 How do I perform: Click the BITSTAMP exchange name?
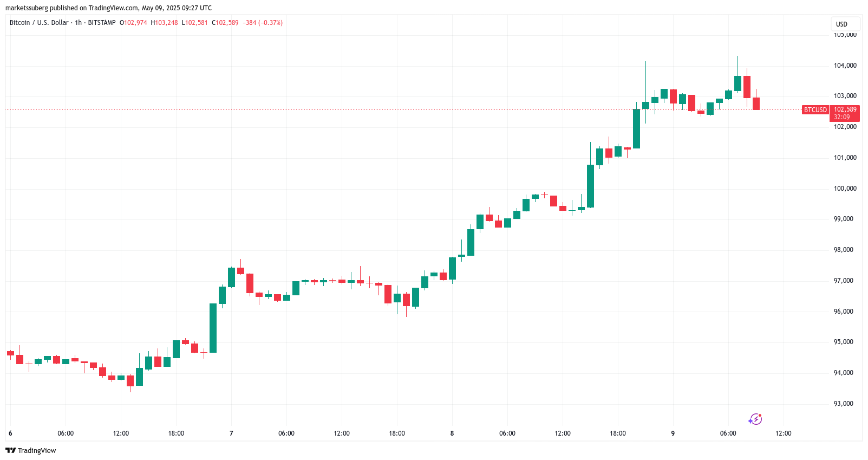[102, 23]
